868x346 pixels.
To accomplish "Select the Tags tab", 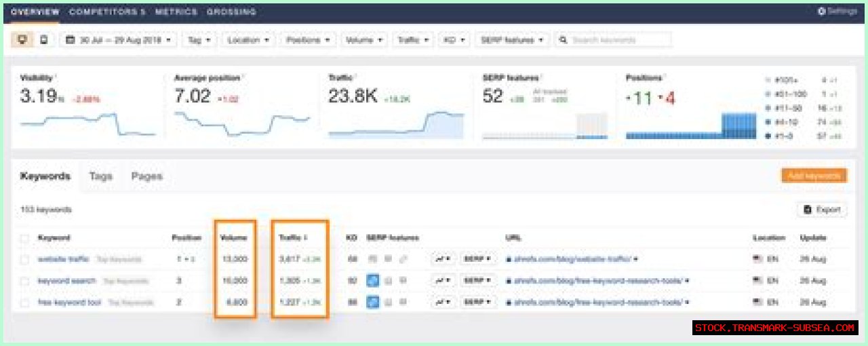I will 100,176.
